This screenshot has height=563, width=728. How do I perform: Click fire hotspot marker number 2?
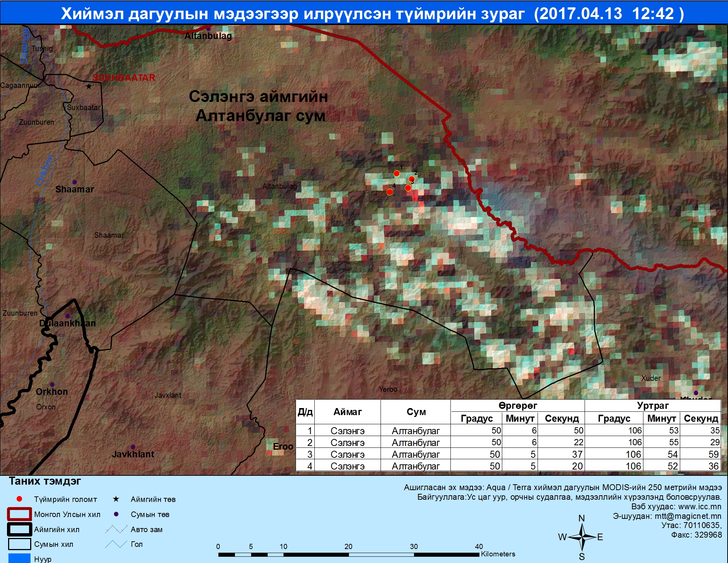click(x=412, y=179)
